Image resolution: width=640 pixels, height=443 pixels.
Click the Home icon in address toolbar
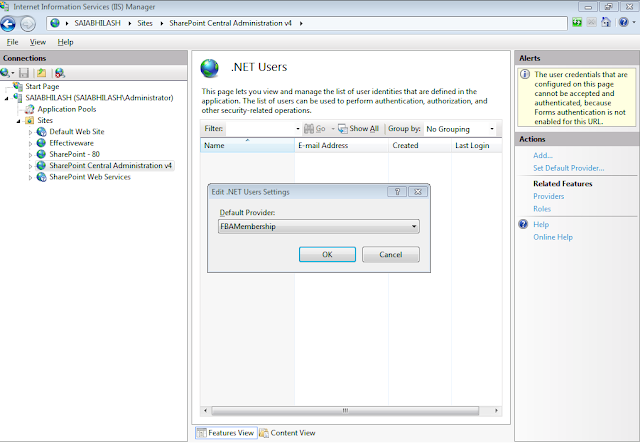point(606,22)
